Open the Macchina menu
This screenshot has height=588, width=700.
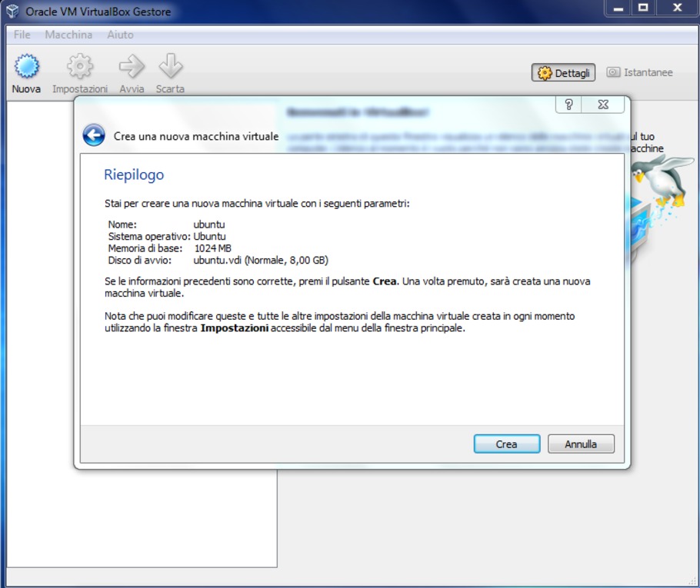click(68, 35)
